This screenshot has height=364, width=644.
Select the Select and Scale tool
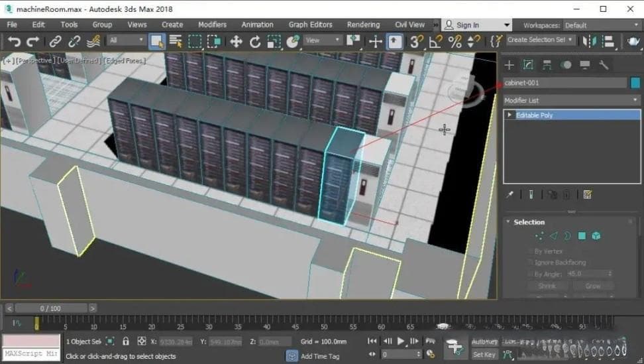coord(274,42)
